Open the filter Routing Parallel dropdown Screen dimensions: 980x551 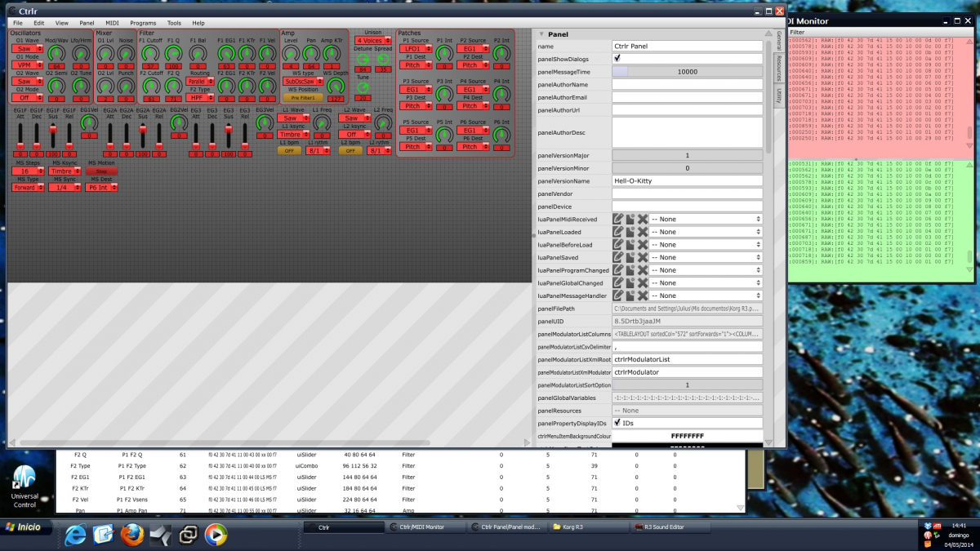tap(199, 82)
